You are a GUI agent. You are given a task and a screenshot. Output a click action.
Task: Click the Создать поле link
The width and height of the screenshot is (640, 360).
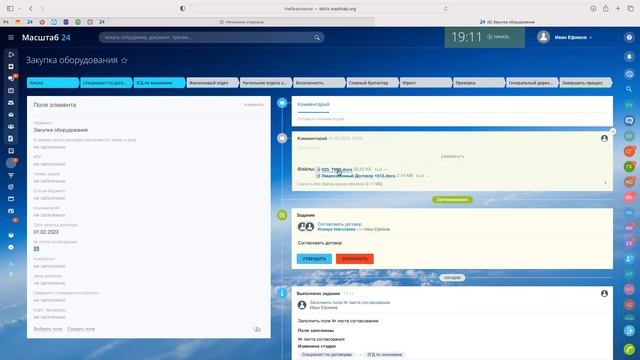click(x=81, y=329)
